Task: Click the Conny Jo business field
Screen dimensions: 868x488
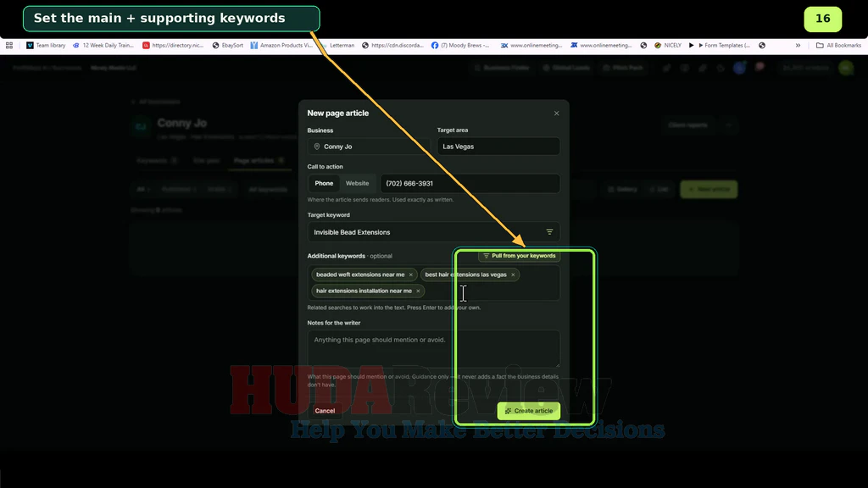Action: 369,147
